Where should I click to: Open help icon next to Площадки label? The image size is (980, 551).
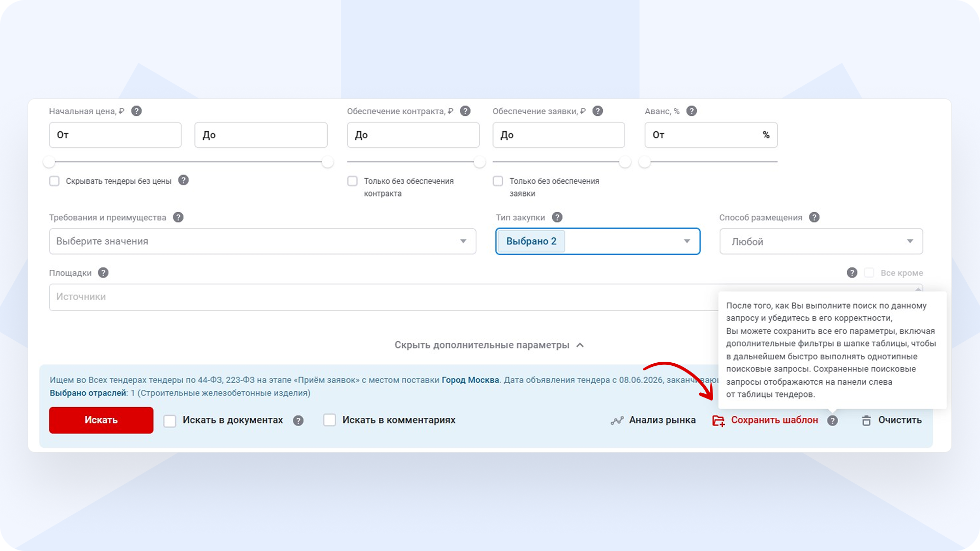[x=103, y=273]
